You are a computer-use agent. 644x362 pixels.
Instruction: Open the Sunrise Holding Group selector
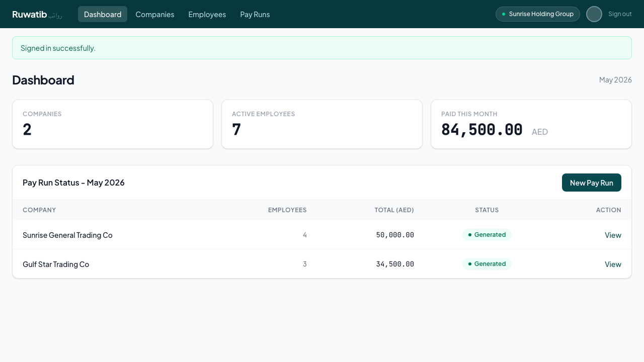click(538, 14)
